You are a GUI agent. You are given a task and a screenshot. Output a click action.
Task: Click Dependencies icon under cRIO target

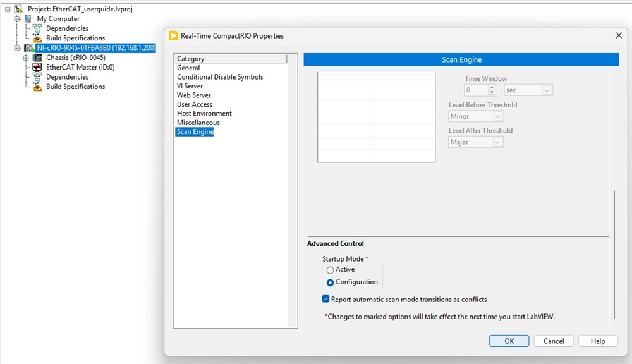point(37,77)
